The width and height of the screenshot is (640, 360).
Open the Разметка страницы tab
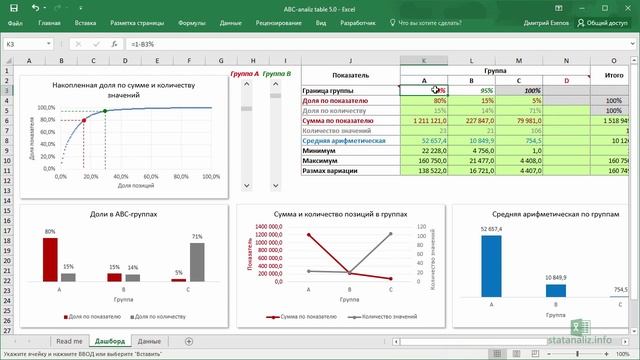point(137,23)
